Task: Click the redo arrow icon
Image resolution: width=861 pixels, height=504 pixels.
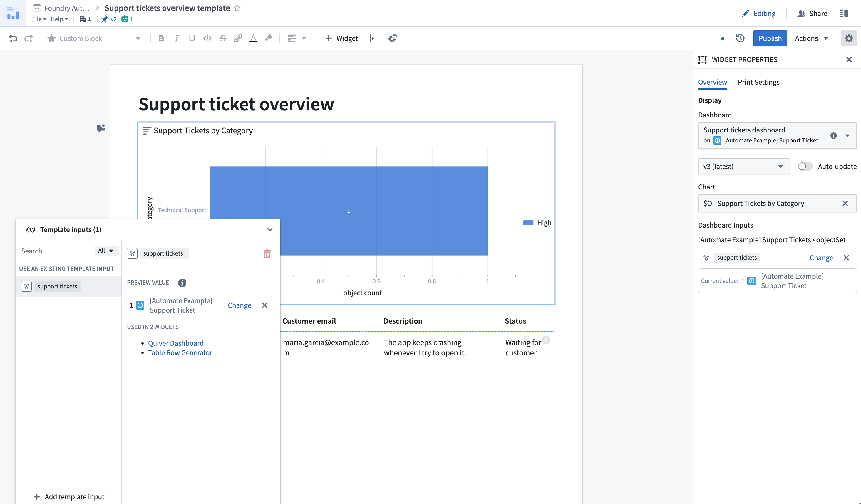Action: click(x=28, y=38)
